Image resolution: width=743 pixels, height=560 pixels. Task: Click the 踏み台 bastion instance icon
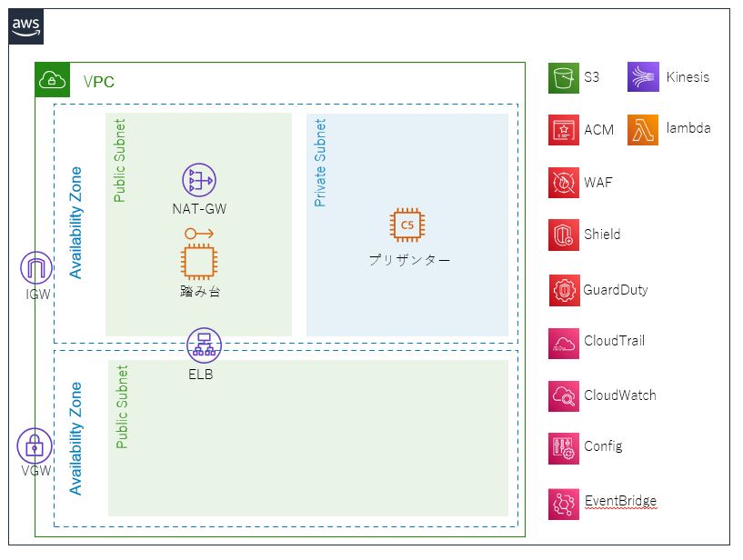(x=199, y=262)
